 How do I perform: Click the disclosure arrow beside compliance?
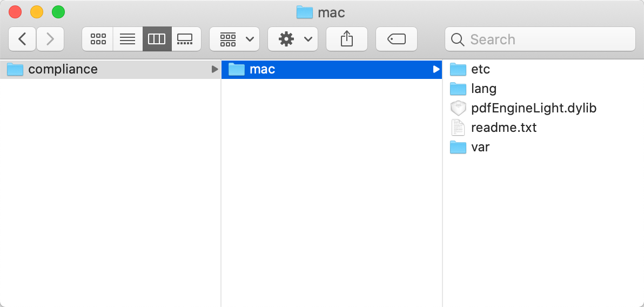pos(214,69)
